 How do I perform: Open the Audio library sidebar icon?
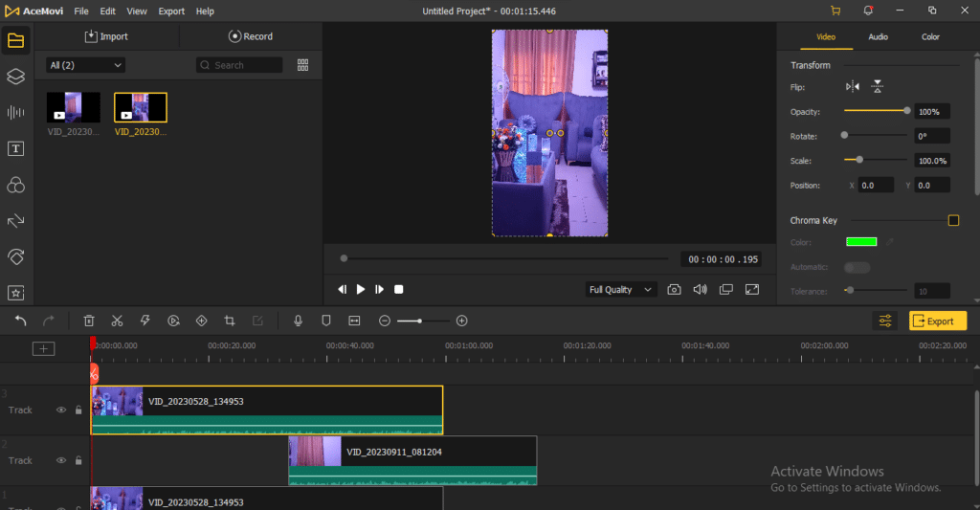coord(15,112)
